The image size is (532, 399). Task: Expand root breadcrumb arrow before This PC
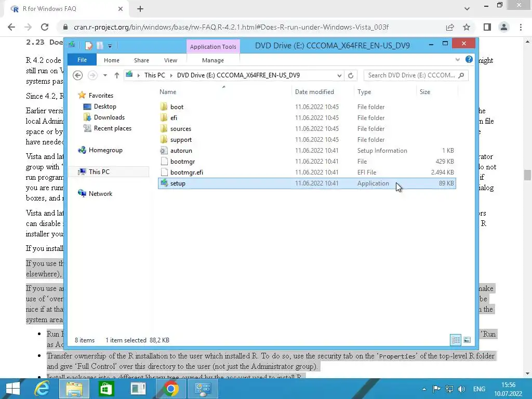tap(138, 75)
